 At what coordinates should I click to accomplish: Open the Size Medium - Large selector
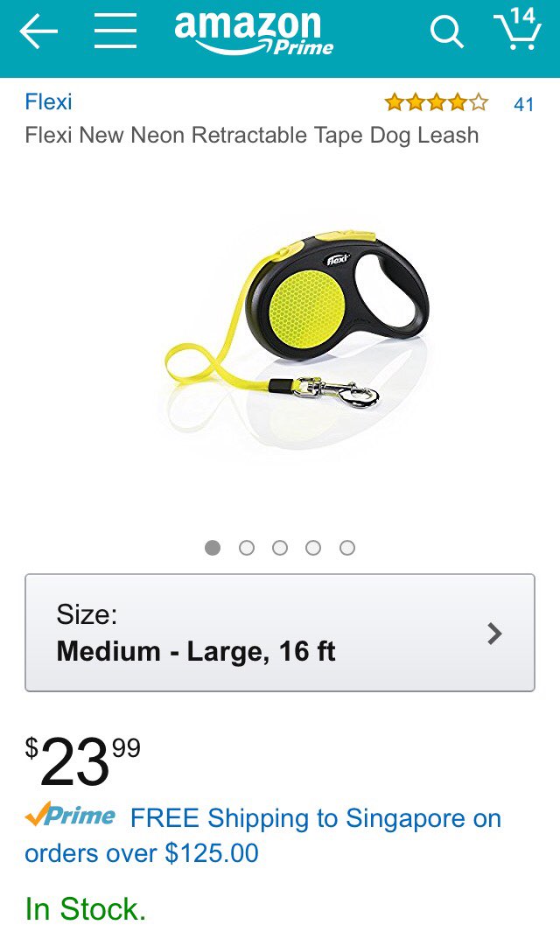280,633
